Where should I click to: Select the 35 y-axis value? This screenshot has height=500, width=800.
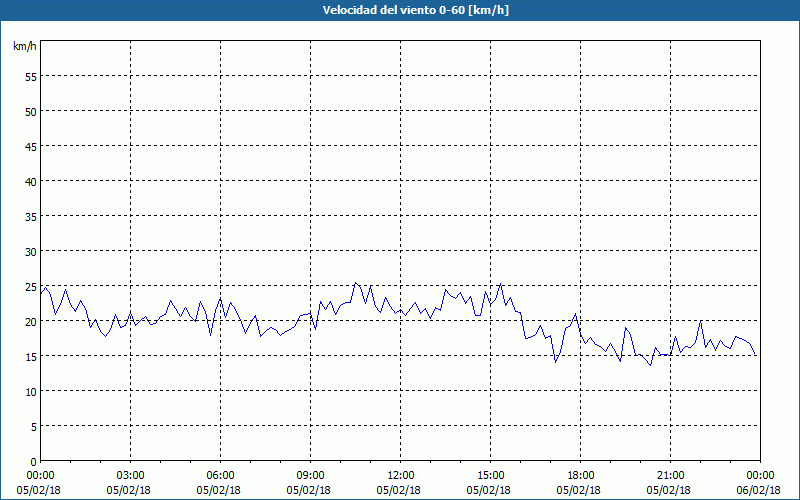(x=31, y=217)
